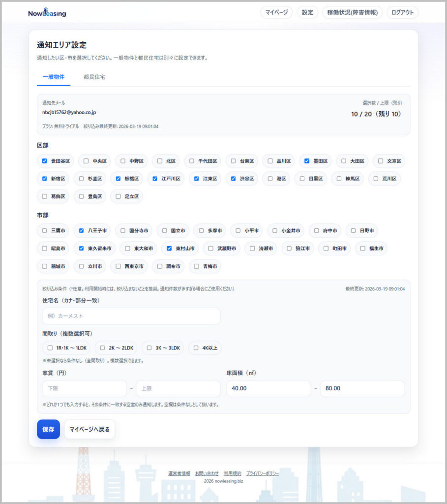Toggle the 墨田区 checkbox off
Image resolution: width=447 pixels, height=504 pixels.
pos(307,161)
